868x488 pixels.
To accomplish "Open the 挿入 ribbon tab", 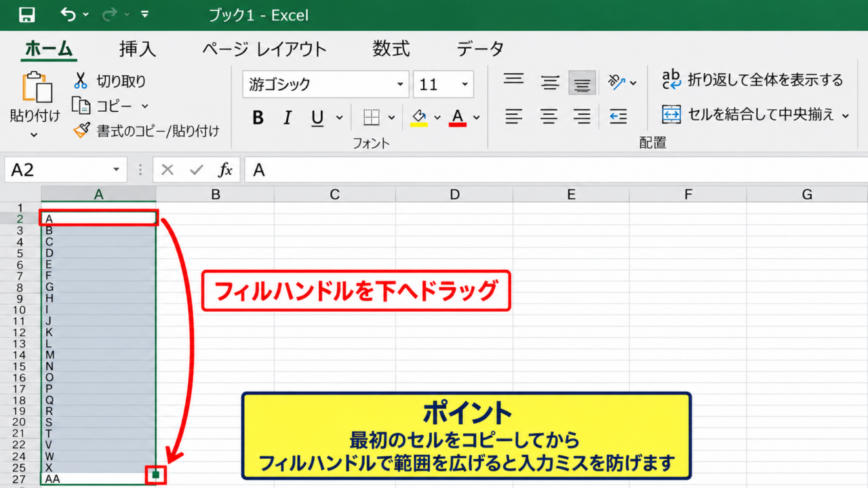I will (138, 49).
